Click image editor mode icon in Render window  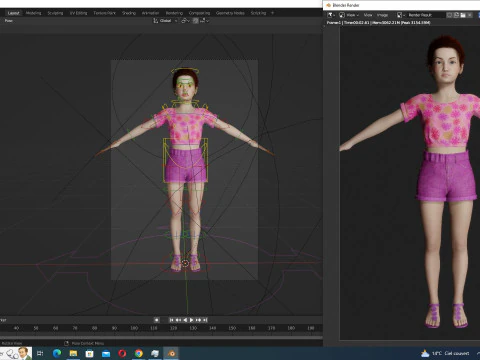coord(342,15)
